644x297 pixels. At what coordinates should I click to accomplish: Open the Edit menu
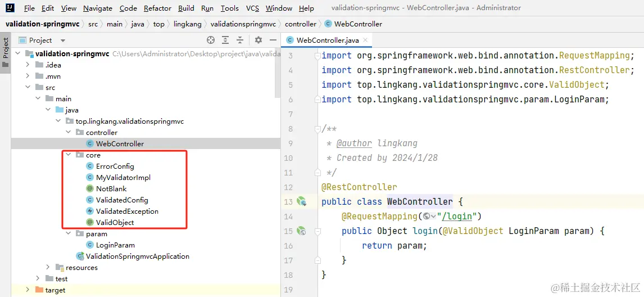48,8
